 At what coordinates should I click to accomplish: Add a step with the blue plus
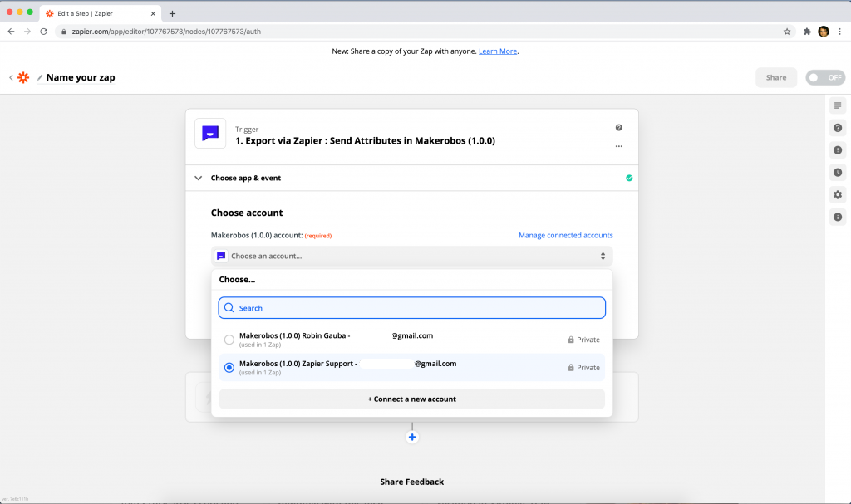[412, 438]
